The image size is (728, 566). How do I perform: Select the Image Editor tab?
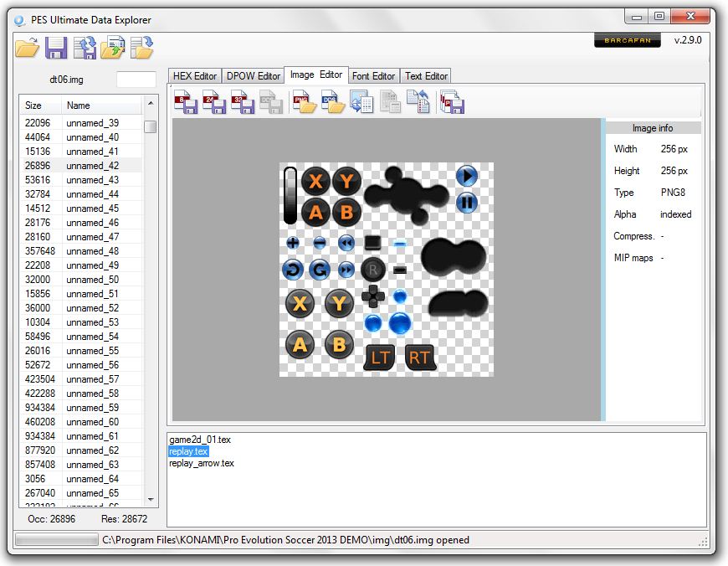coord(316,75)
